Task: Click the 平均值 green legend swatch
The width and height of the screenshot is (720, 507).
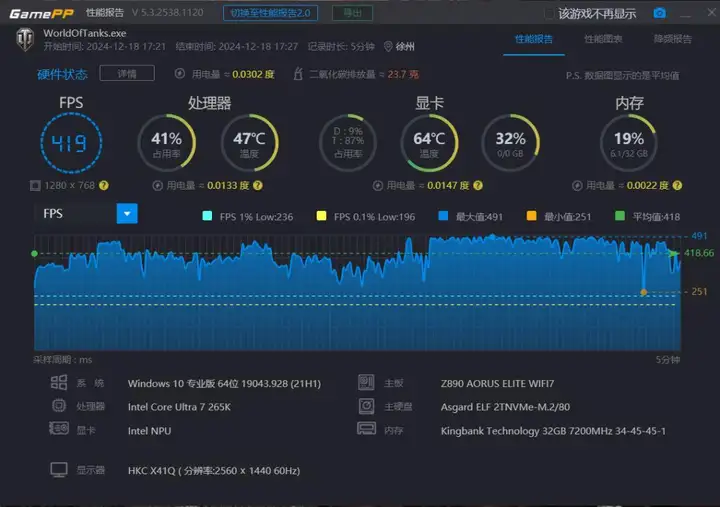Action: tap(620, 216)
